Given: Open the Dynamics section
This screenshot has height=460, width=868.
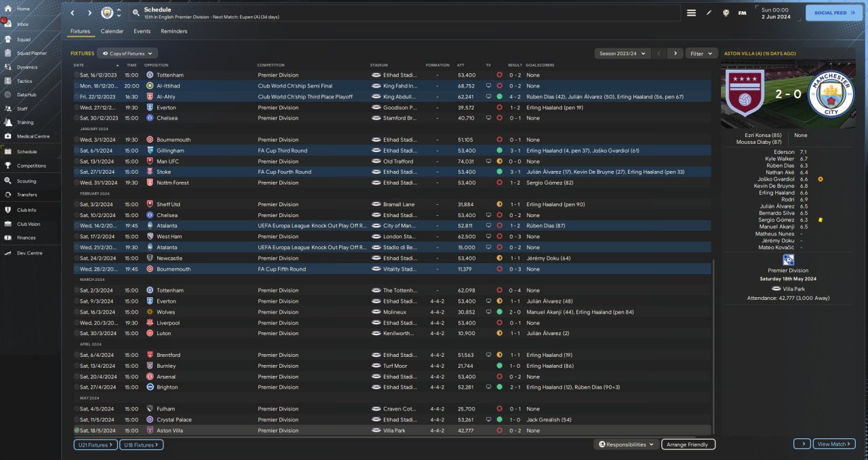Looking at the screenshot, I should pyautogui.click(x=27, y=67).
